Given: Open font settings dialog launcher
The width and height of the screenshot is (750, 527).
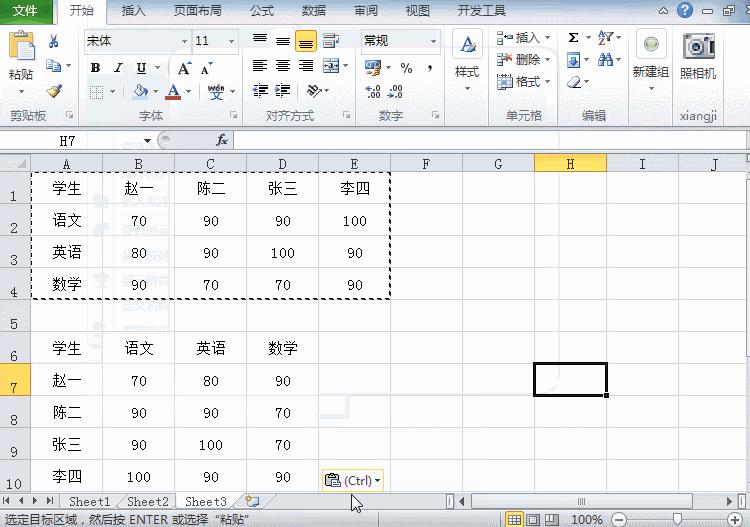Looking at the screenshot, I should click(x=233, y=115).
